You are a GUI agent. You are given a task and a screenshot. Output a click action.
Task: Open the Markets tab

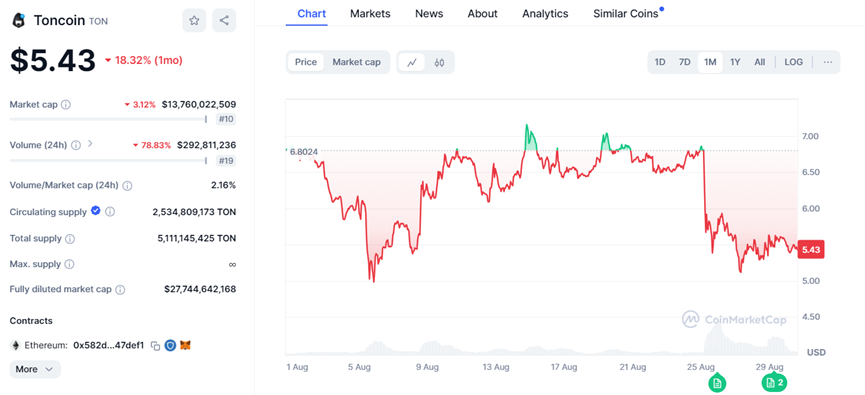(370, 14)
